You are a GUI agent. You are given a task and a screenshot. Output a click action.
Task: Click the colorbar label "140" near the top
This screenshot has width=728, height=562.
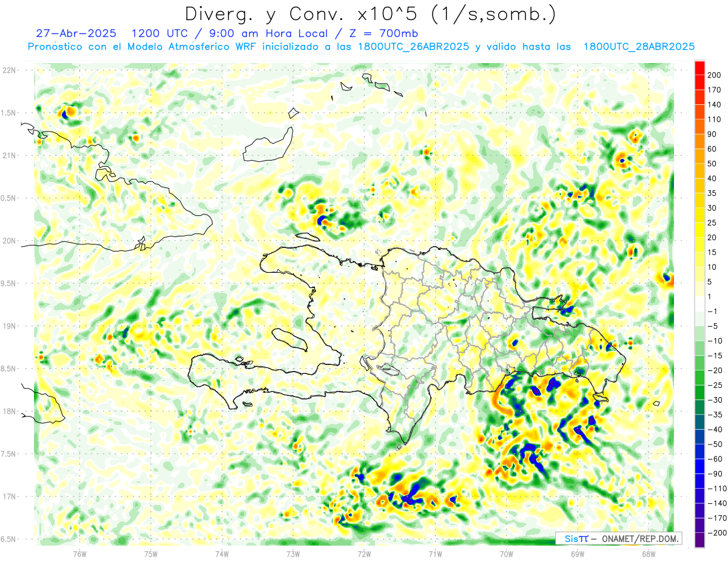[715, 104]
